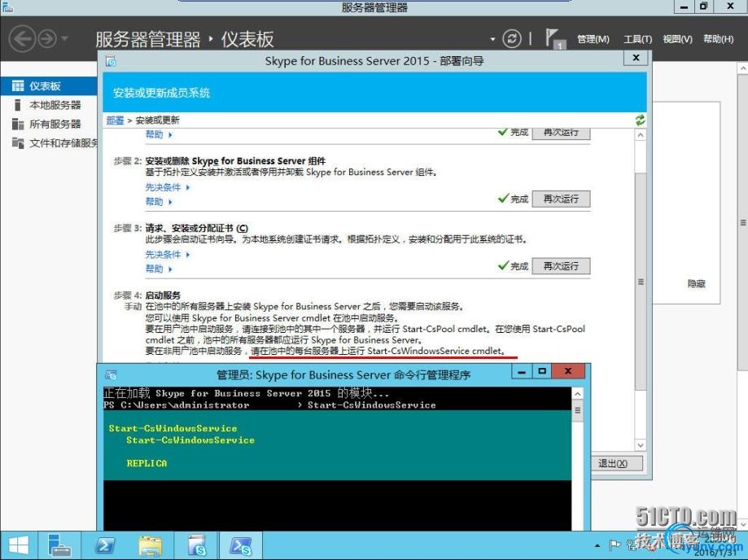The height and width of the screenshot is (560, 748).
Task: Open the 视图(V) menu
Action: 677,39
